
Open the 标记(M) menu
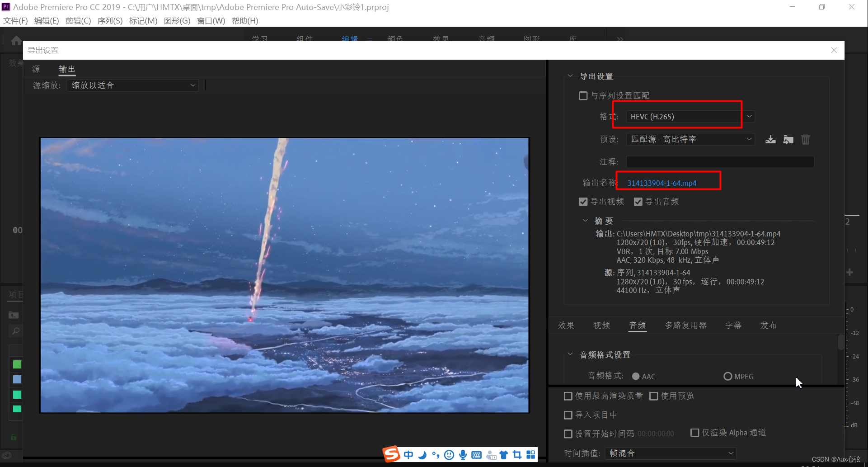143,21
